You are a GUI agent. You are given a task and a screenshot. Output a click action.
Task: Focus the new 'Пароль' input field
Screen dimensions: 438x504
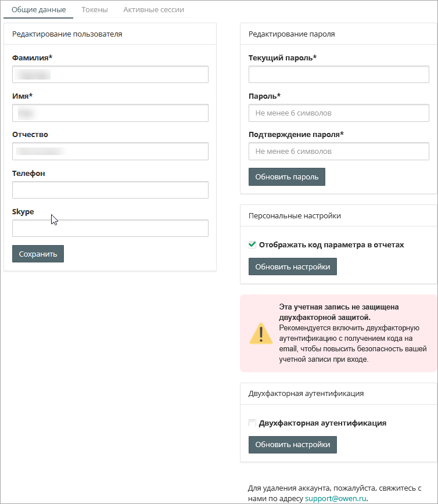tap(339, 113)
